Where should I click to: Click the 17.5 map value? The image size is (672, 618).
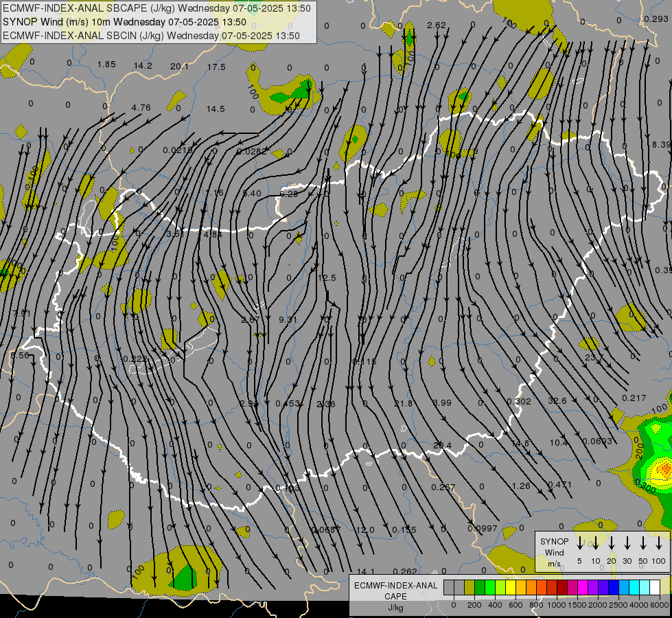click(216, 67)
